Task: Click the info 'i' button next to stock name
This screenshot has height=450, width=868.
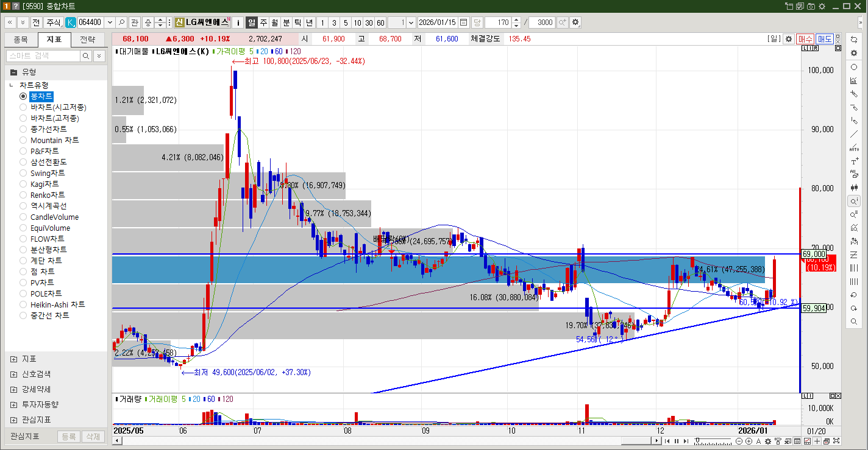Action: coord(238,23)
